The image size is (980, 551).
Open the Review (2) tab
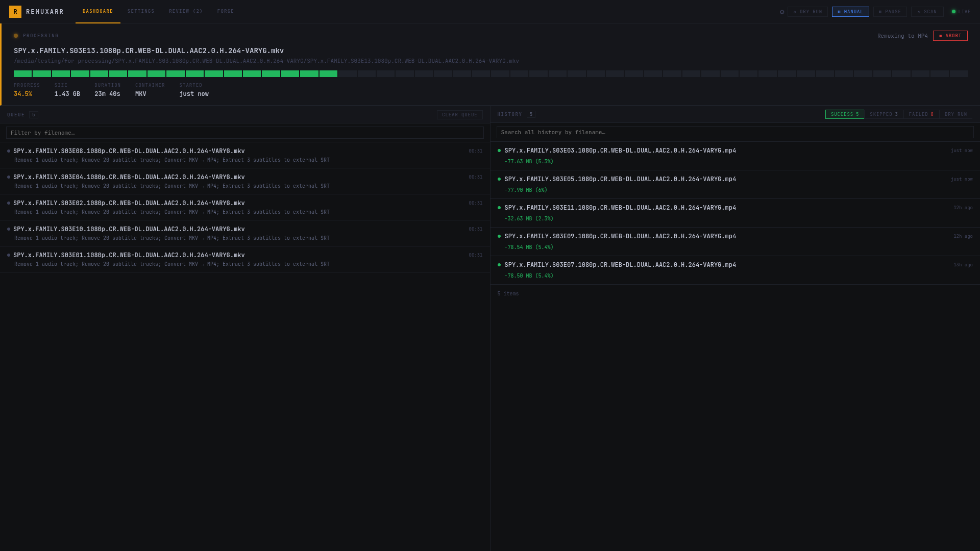click(186, 12)
